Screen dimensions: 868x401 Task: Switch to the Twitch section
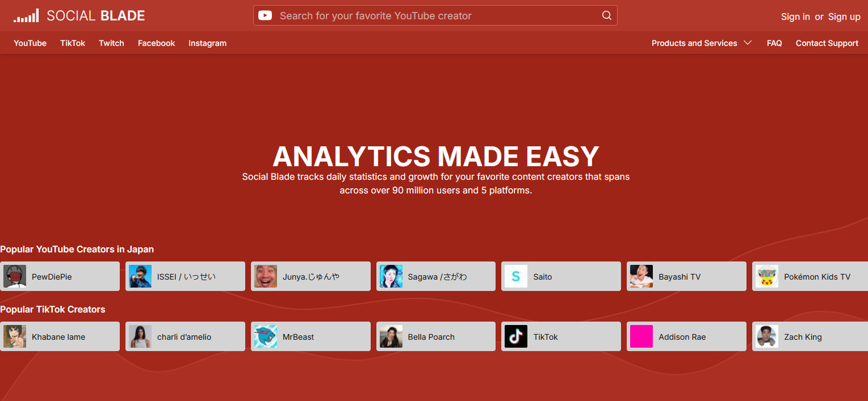coord(111,43)
